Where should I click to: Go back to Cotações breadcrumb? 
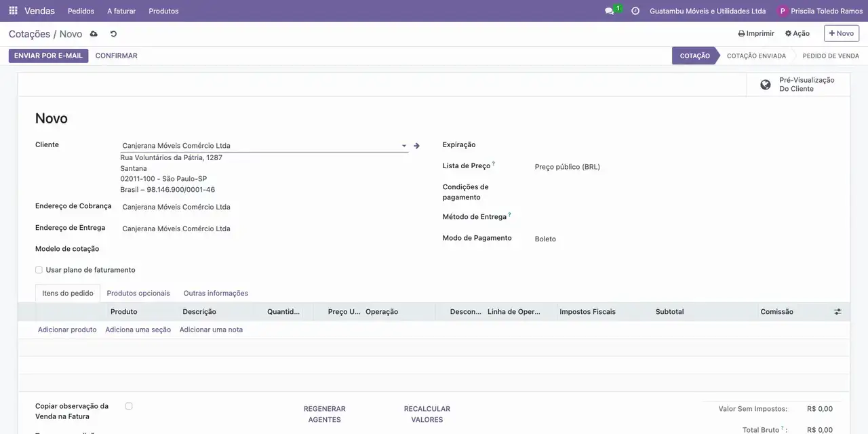[29, 34]
